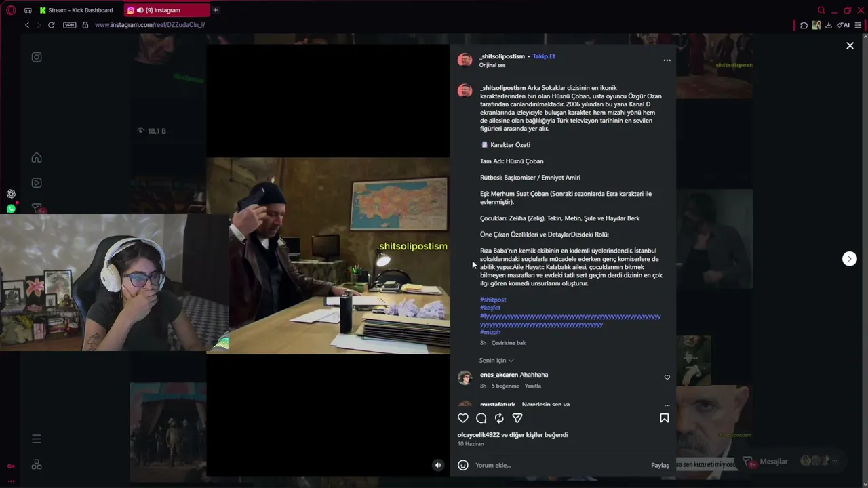Image resolution: width=868 pixels, height=488 pixels.
Task: Open WhatsApp in Opera sidebar
Action: 11,209
